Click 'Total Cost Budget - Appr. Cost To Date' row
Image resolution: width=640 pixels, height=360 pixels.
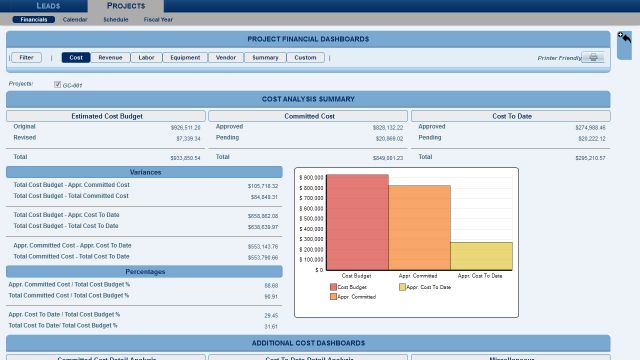click(x=144, y=215)
